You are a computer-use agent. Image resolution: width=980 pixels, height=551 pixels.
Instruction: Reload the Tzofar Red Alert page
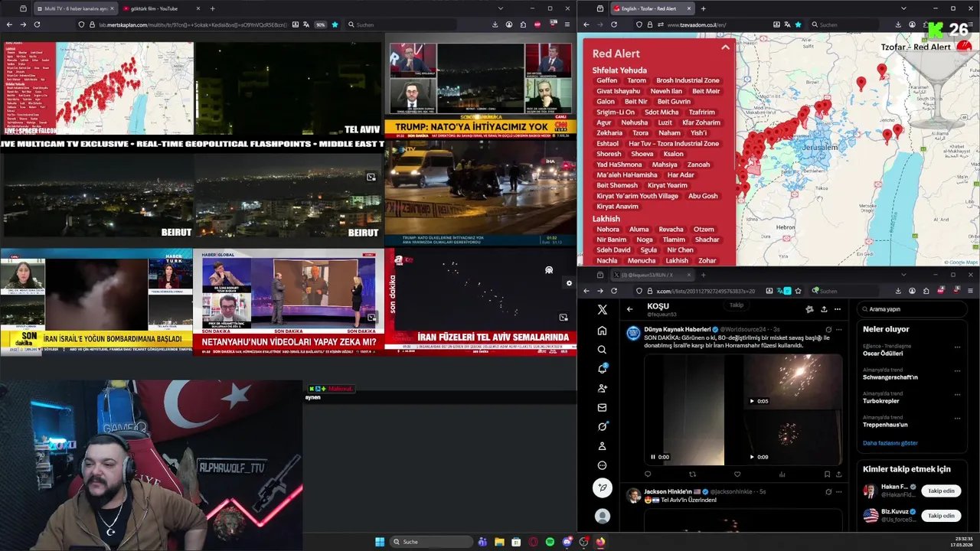click(x=614, y=24)
